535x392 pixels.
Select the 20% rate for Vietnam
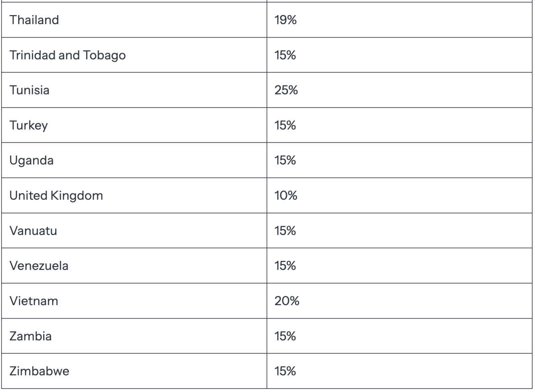click(x=287, y=301)
